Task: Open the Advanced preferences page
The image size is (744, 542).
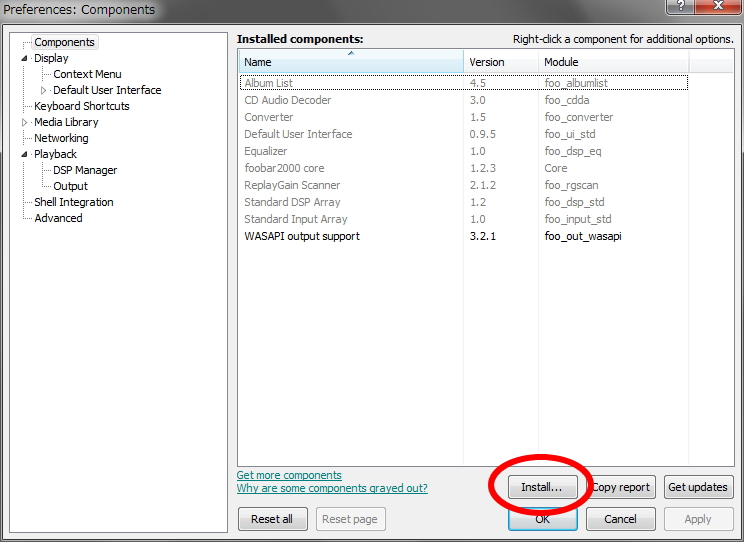Action: click(x=58, y=218)
